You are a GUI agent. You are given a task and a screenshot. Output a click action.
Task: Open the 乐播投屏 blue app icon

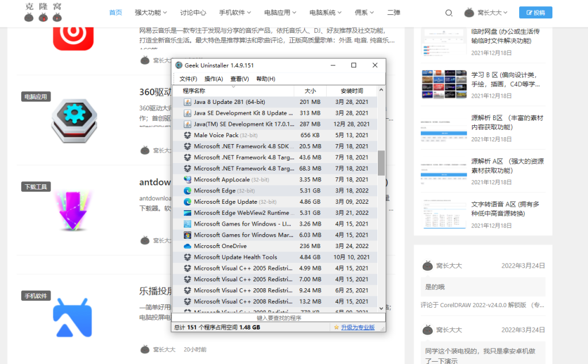(72, 317)
